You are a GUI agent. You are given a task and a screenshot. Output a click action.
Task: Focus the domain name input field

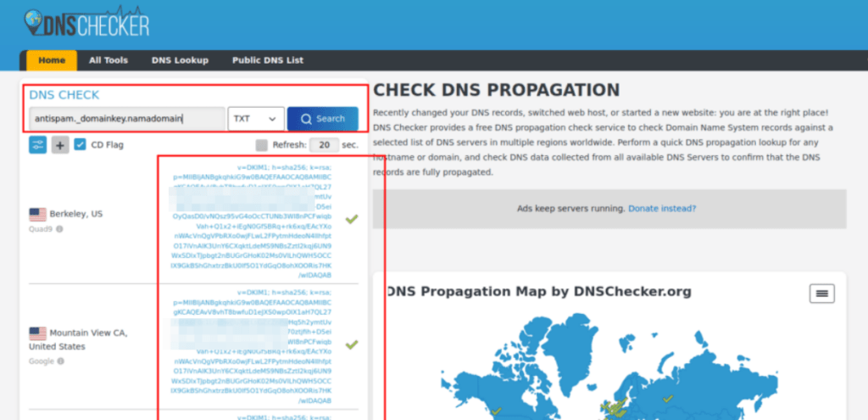[127, 119]
